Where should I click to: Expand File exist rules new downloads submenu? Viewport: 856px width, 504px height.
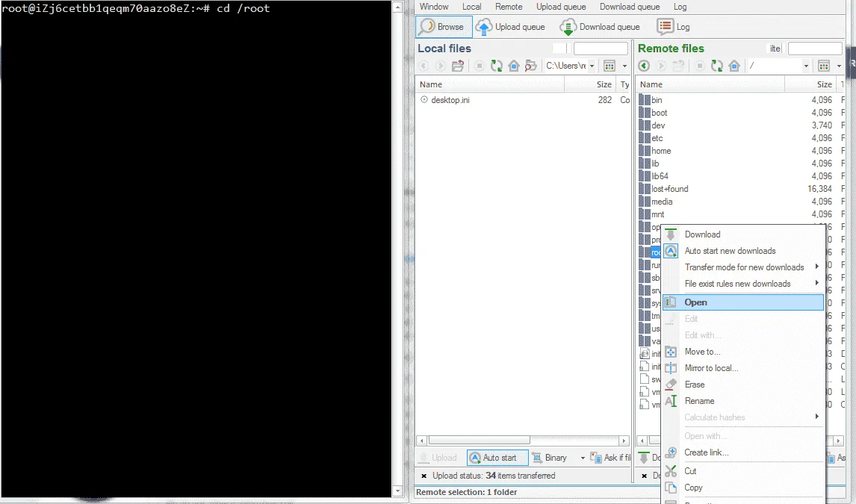(742, 284)
